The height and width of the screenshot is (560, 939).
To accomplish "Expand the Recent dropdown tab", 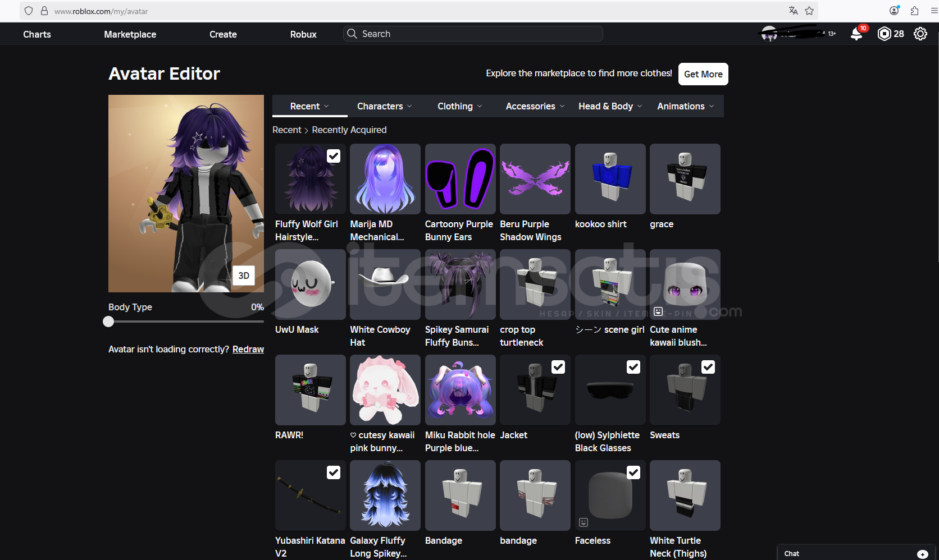I will click(310, 106).
